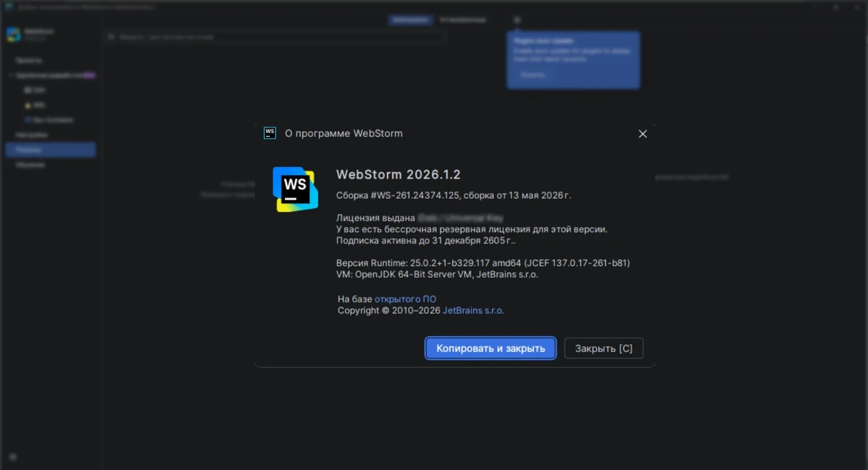
Task: Close the 'О программе WebStorm' dialog with X
Action: click(642, 134)
